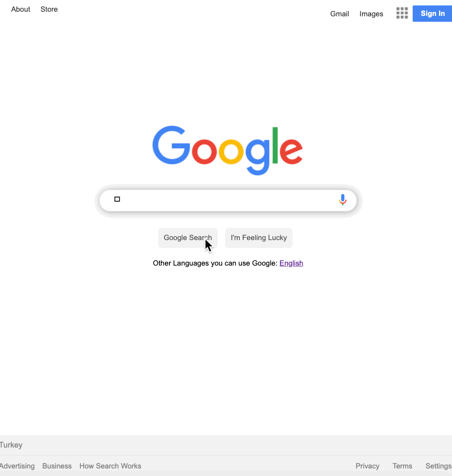452x476 pixels.
Task: Open the Google apps grid icon
Action: pos(402,13)
